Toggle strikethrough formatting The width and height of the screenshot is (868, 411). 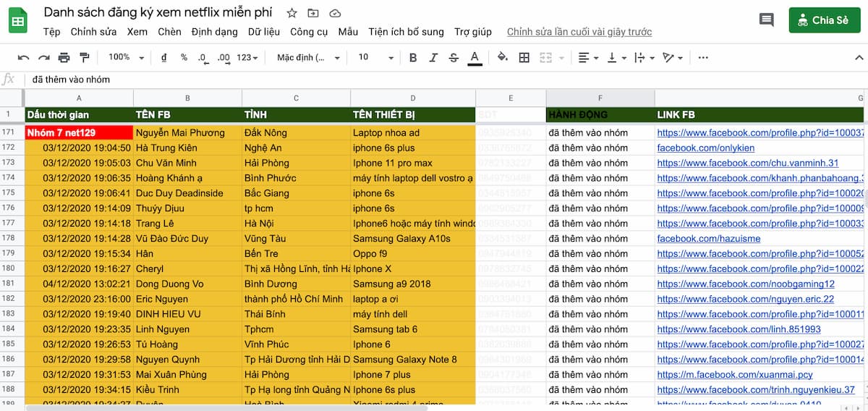point(454,58)
